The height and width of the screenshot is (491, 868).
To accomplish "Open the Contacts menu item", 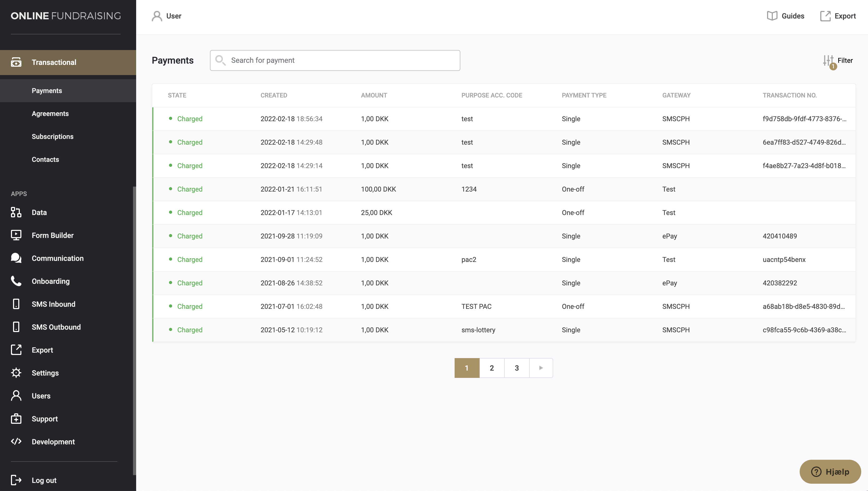I will (x=68, y=159).
